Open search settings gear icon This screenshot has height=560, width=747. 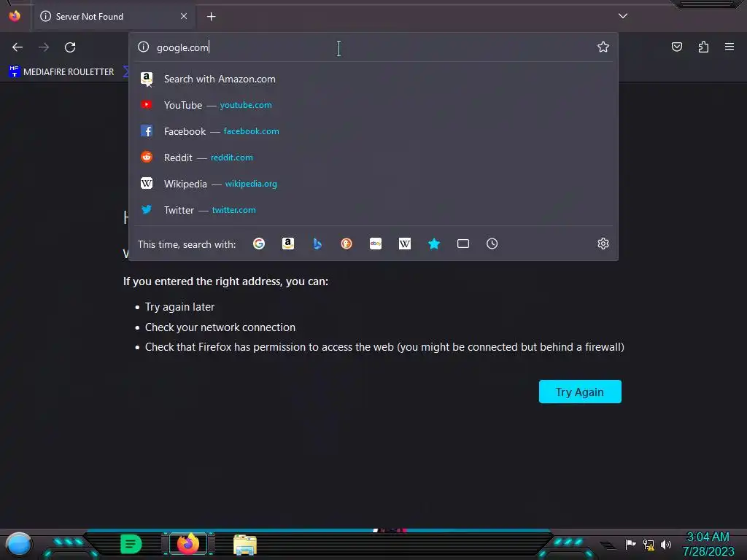[603, 244]
